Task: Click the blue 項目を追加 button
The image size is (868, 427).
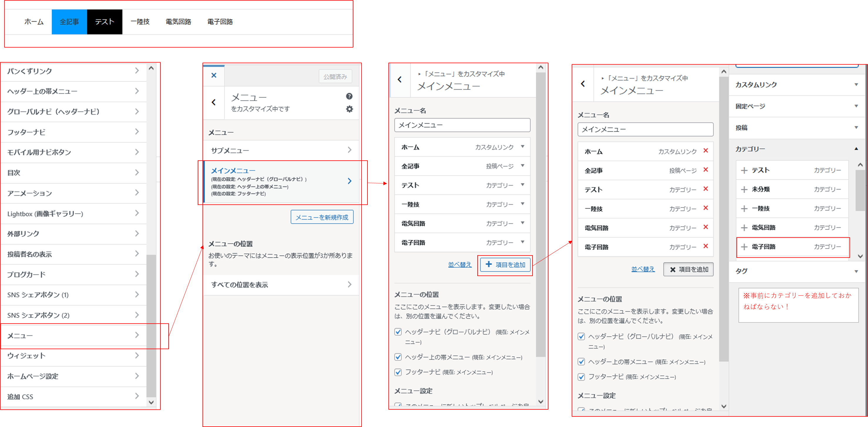Action: [x=505, y=265]
